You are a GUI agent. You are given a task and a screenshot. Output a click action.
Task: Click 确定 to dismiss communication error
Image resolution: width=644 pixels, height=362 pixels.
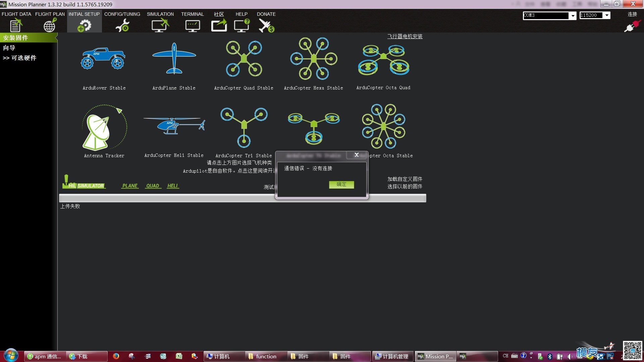pos(341,184)
